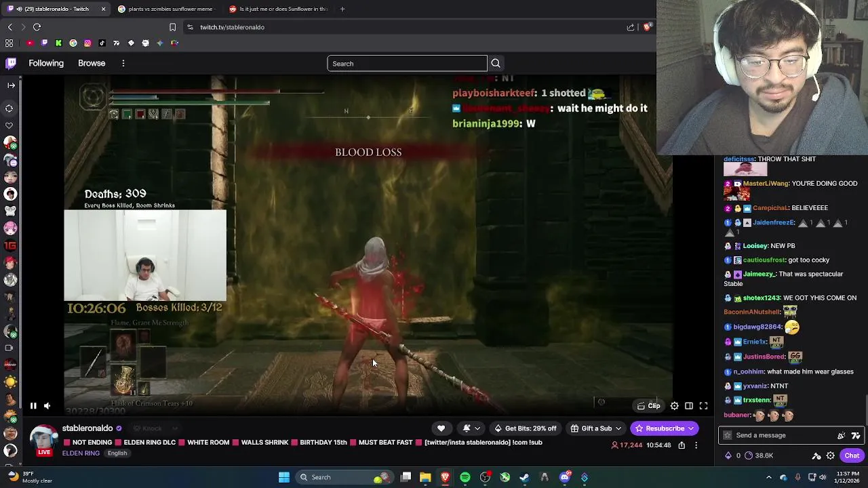Expand the Twitch left sidebar

point(11,85)
